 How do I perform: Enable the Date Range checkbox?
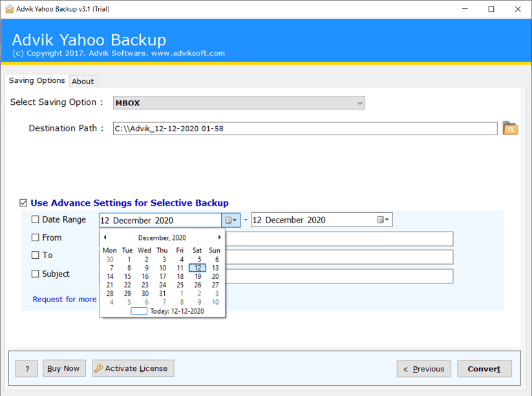(x=36, y=219)
